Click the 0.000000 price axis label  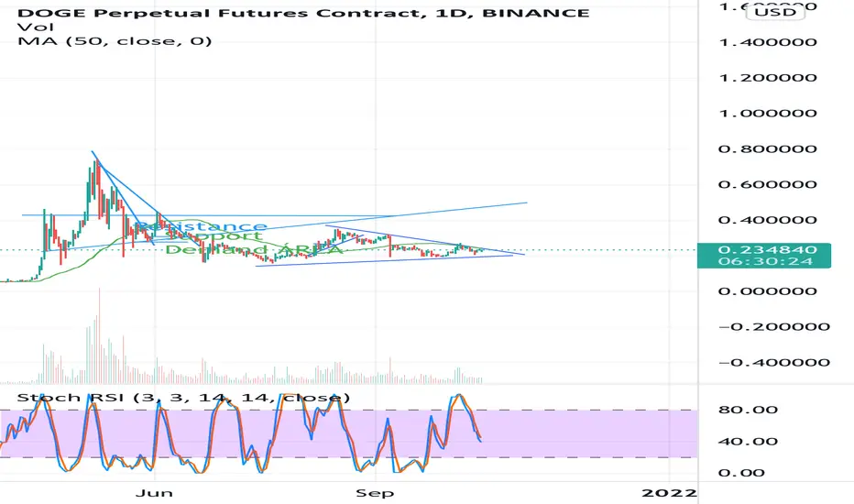[x=768, y=291]
